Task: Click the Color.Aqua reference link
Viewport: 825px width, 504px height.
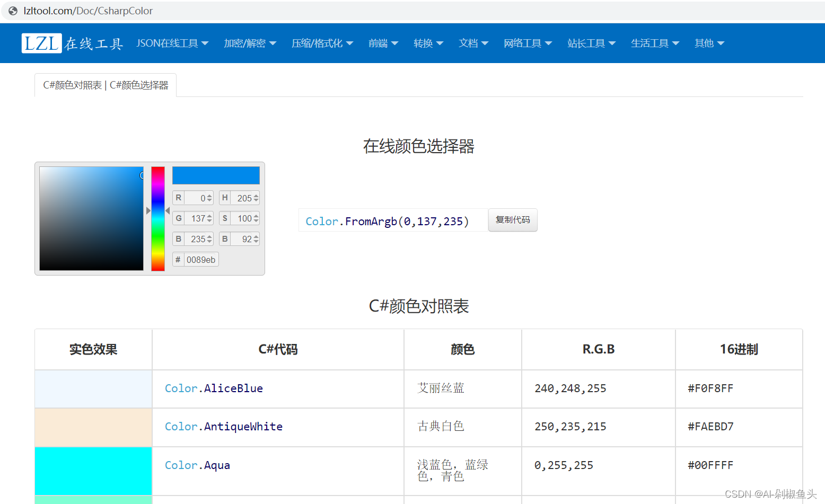Action: pyautogui.click(x=197, y=465)
